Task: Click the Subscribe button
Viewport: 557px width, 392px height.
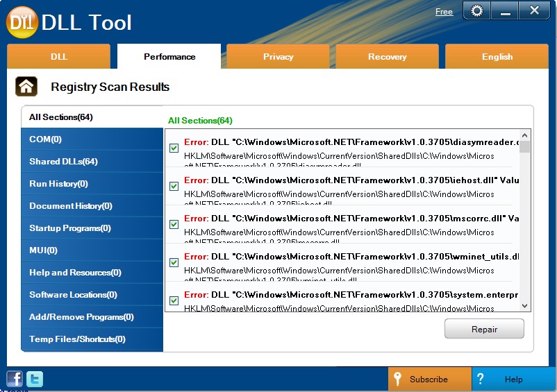Action: (430, 380)
